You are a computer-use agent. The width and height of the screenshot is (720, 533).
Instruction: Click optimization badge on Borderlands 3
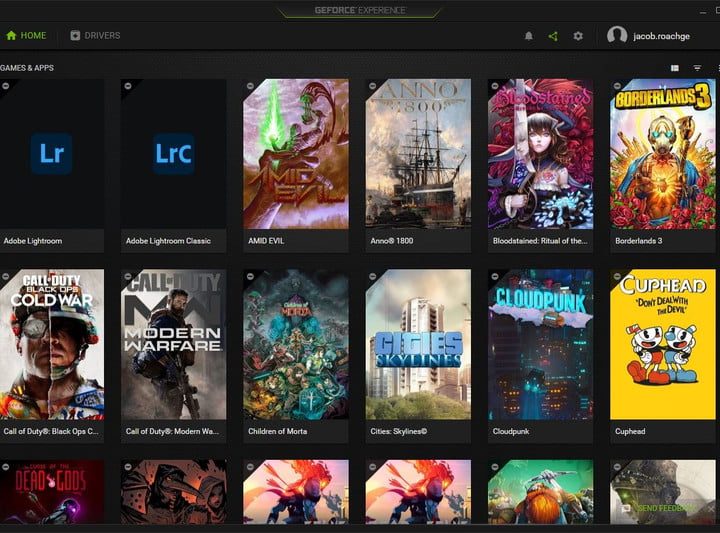click(x=617, y=86)
